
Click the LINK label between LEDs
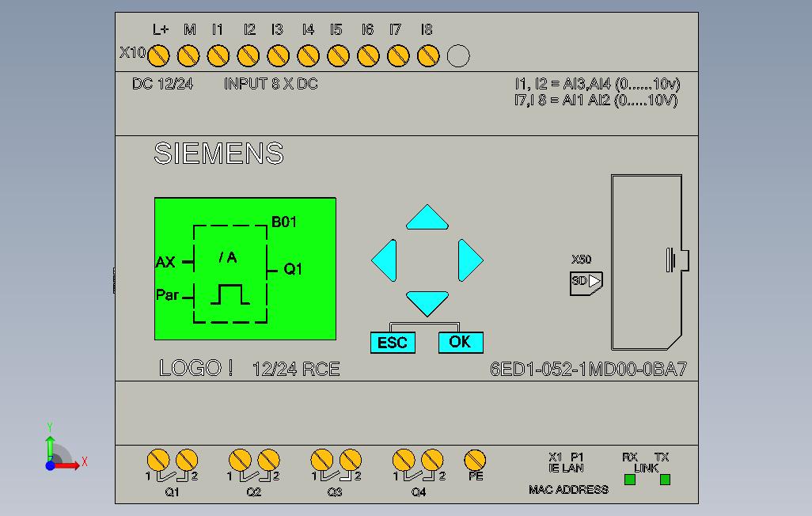pos(647,468)
